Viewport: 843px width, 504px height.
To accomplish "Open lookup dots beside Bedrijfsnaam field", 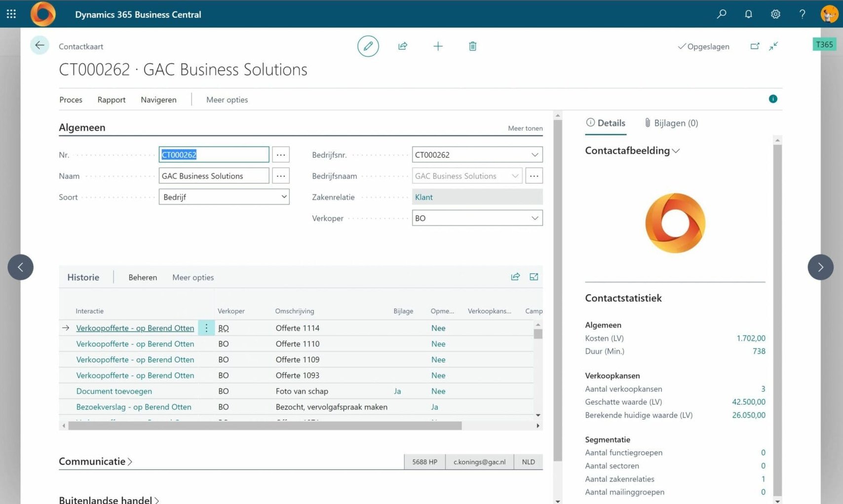I will tap(534, 176).
